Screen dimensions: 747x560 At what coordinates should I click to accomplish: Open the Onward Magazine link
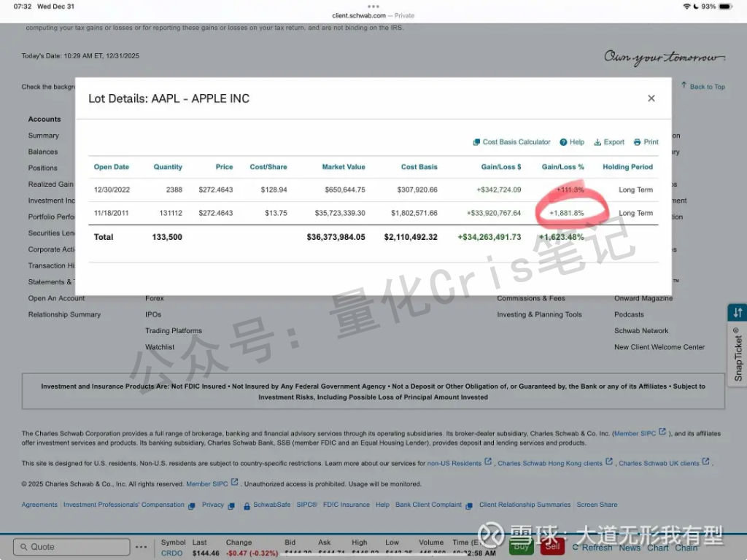pyautogui.click(x=643, y=298)
